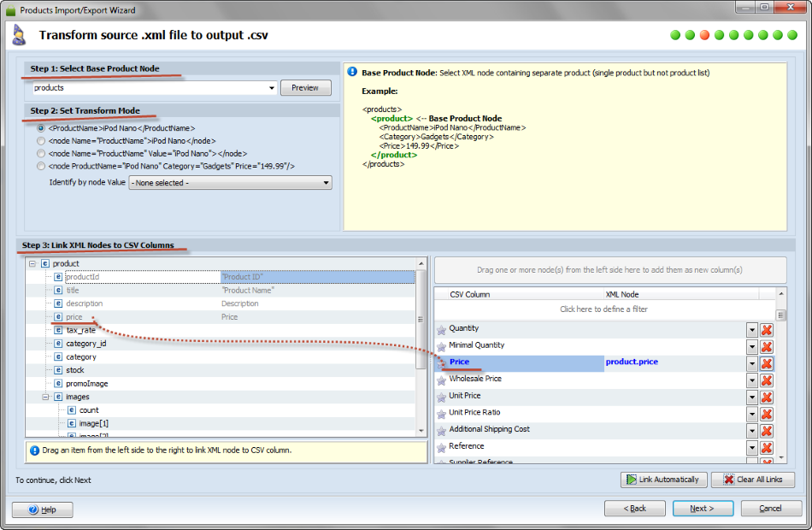Image resolution: width=812 pixels, height=530 pixels.
Task: Open XML node dropdown for Quantity
Action: click(752, 329)
